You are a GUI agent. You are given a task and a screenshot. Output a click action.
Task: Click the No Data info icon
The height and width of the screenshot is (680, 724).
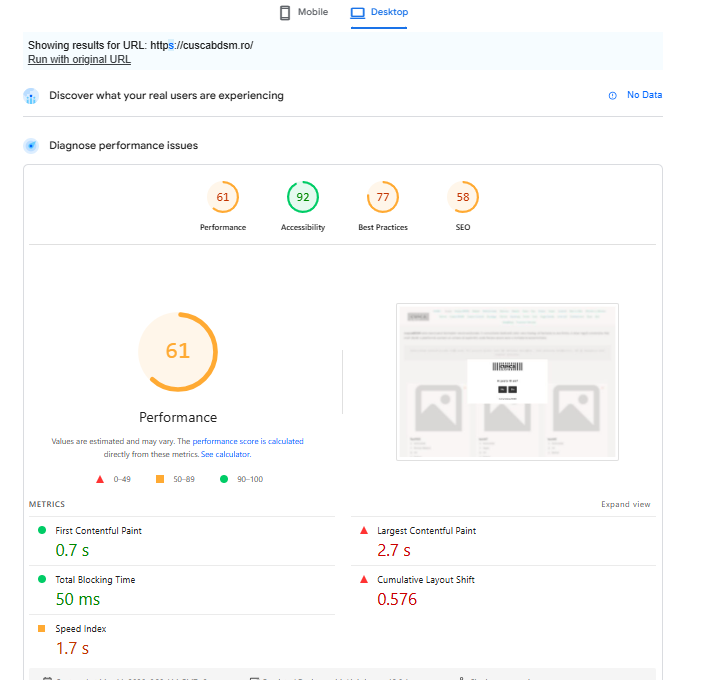tap(613, 96)
